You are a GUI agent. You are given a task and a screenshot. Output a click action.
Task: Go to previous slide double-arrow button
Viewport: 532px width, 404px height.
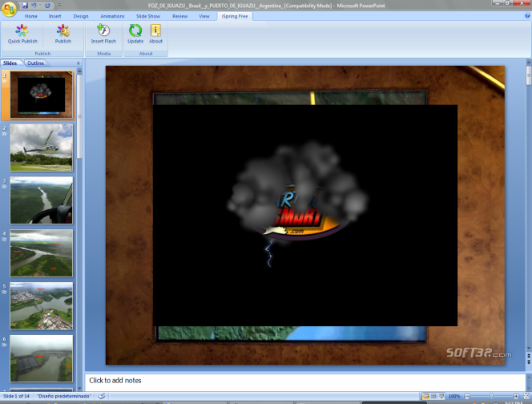coord(529,356)
